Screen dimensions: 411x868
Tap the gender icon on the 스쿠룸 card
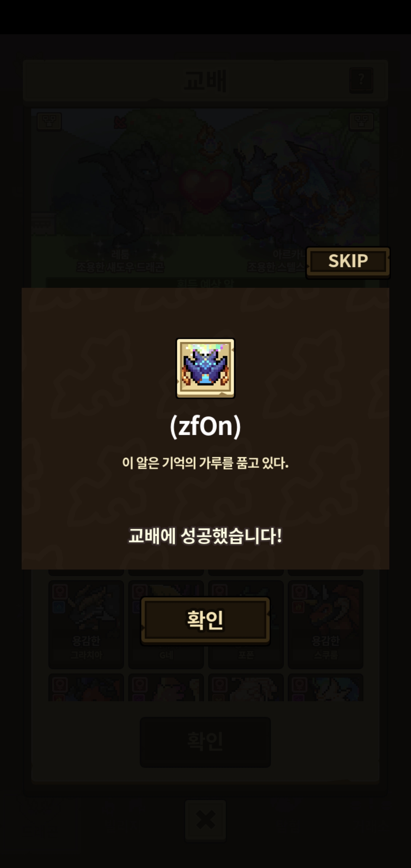click(299, 592)
